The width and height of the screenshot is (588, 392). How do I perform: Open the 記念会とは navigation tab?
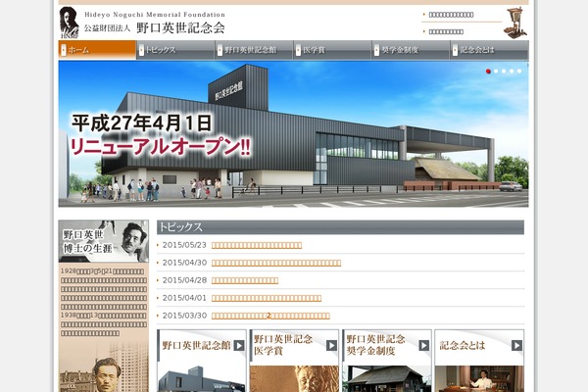coord(489,50)
